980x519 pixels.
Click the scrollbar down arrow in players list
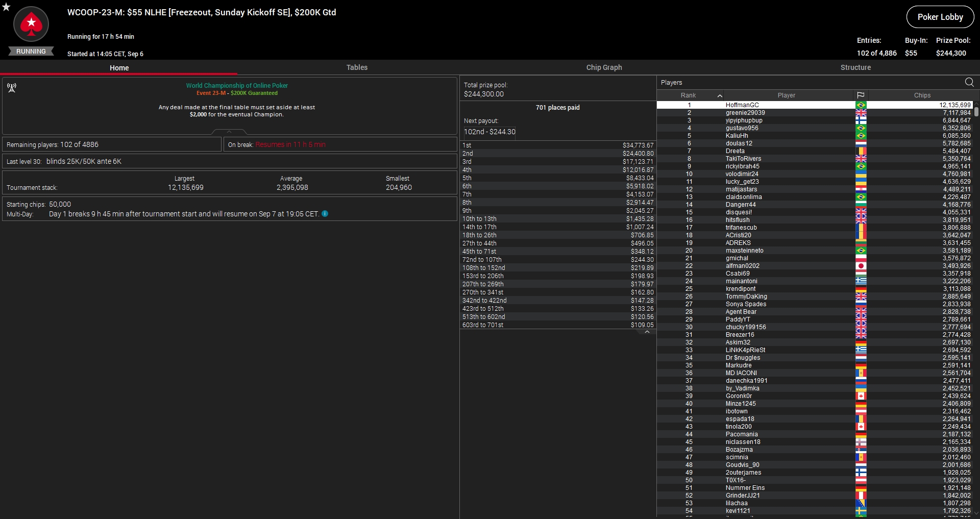(x=976, y=514)
